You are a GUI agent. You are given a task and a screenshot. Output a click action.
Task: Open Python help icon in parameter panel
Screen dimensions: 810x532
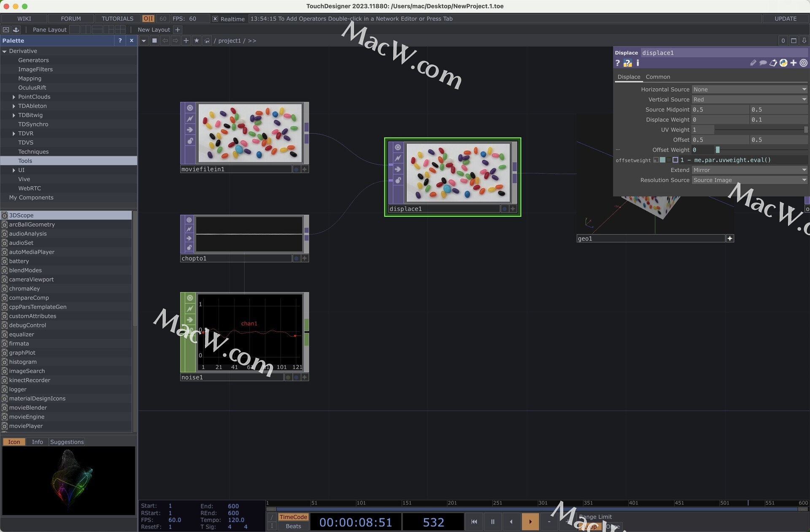(628, 63)
